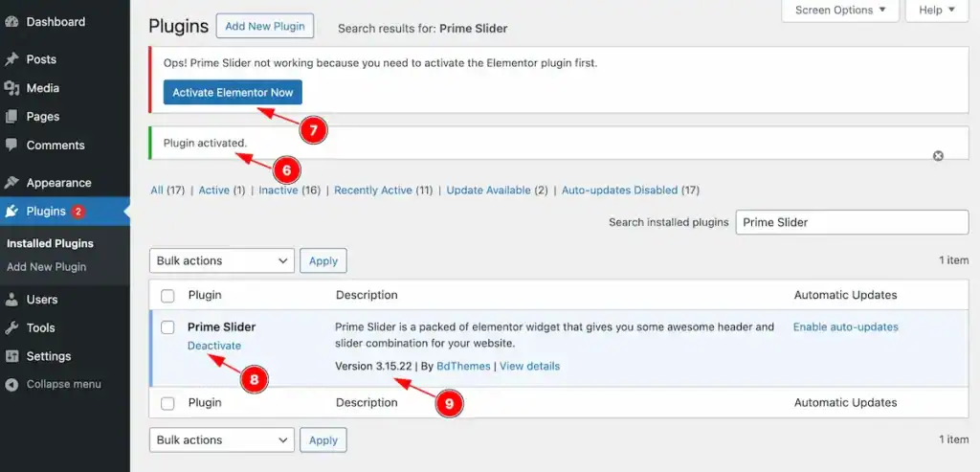Screen dimensions: 980x472
Task: Click the Plugins page heading
Action: [178, 26]
